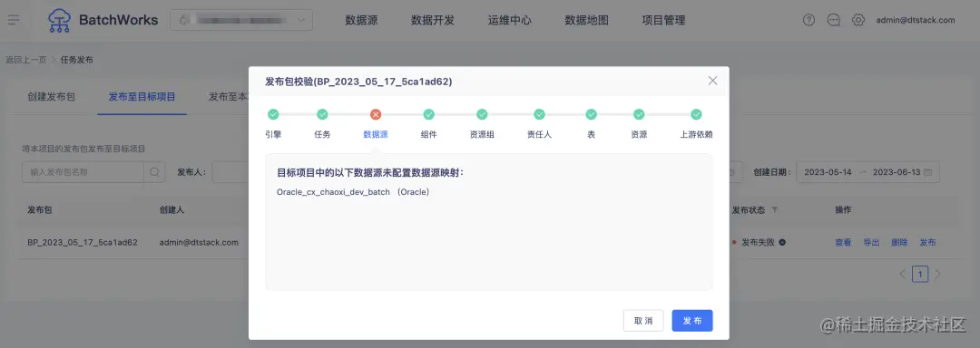Go to 运维中心 menu

pyautogui.click(x=509, y=20)
